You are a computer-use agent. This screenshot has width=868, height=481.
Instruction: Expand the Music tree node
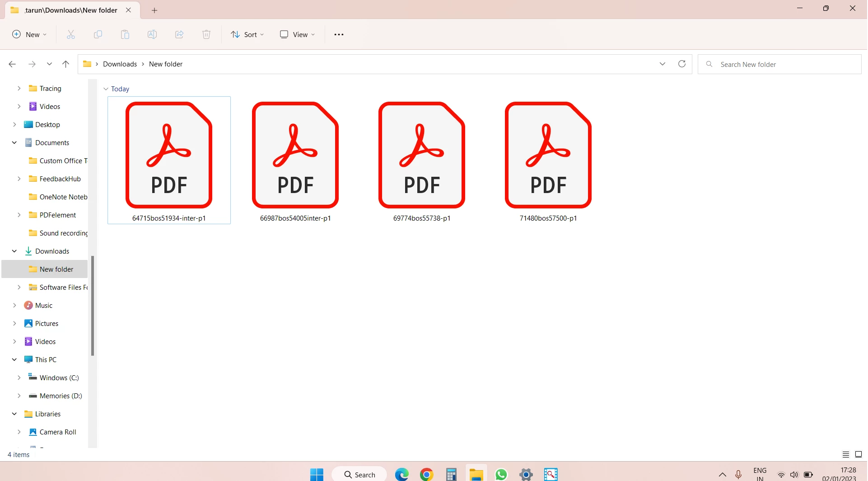(14, 305)
